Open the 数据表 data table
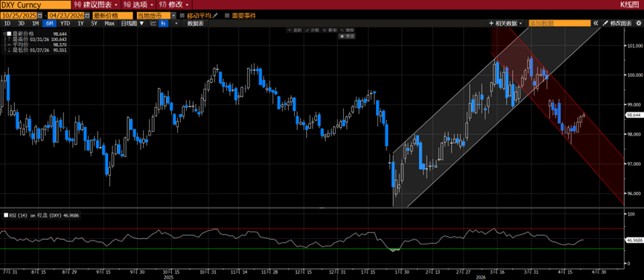The image size is (644, 280). [x=195, y=23]
